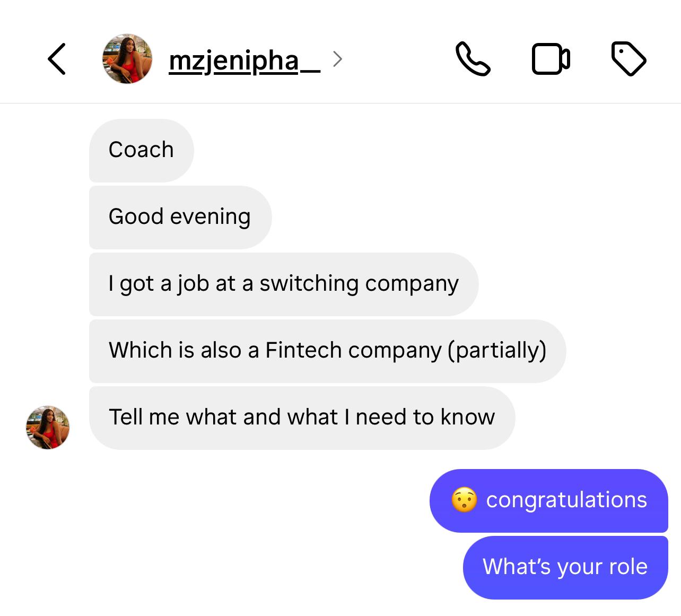
Task: Select the "Good evening" message bubble
Action: [180, 217]
